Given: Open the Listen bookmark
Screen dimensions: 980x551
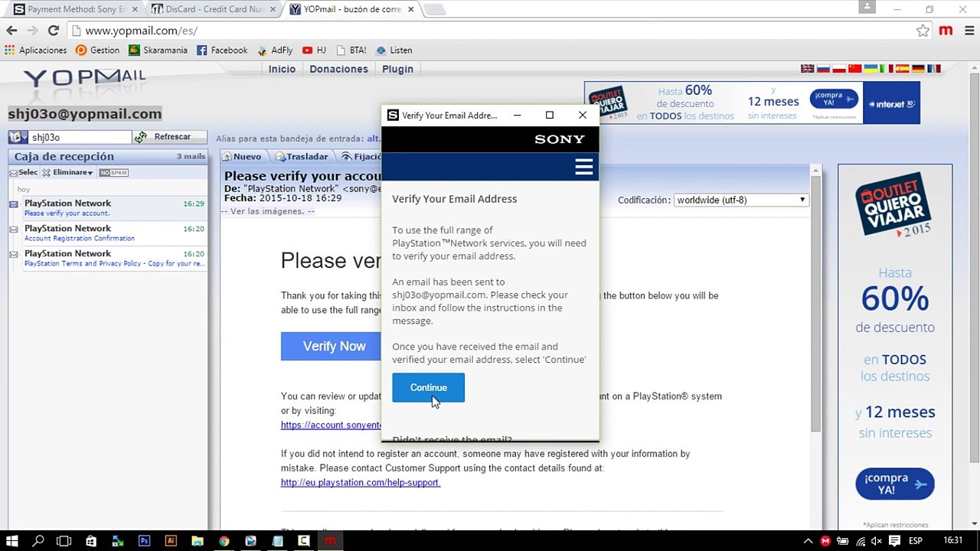Looking at the screenshot, I should point(394,51).
